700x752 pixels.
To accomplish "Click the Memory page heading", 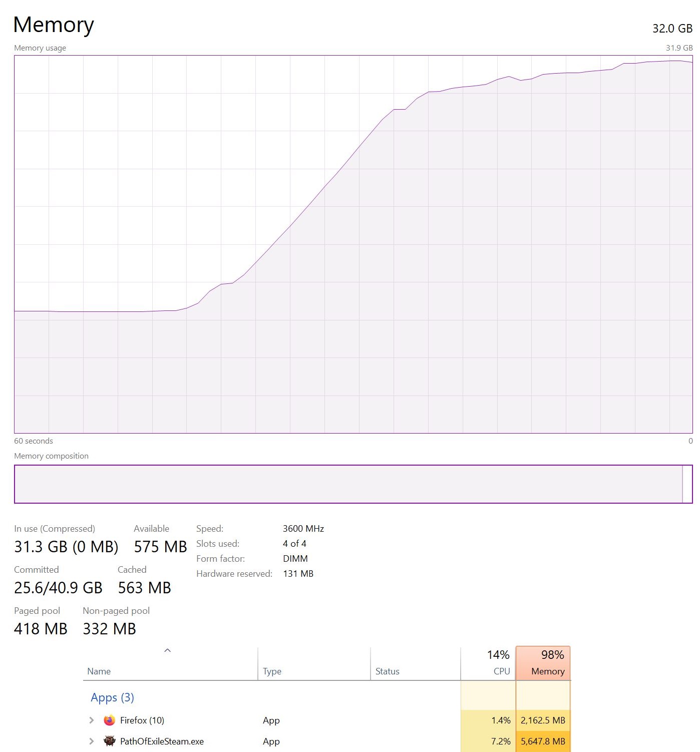I will (54, 25).
